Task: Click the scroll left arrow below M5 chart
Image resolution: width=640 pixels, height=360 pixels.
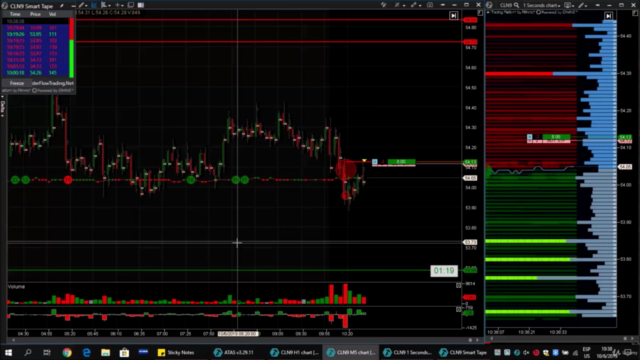Action: pyautogui.click(x=13, y=340)
